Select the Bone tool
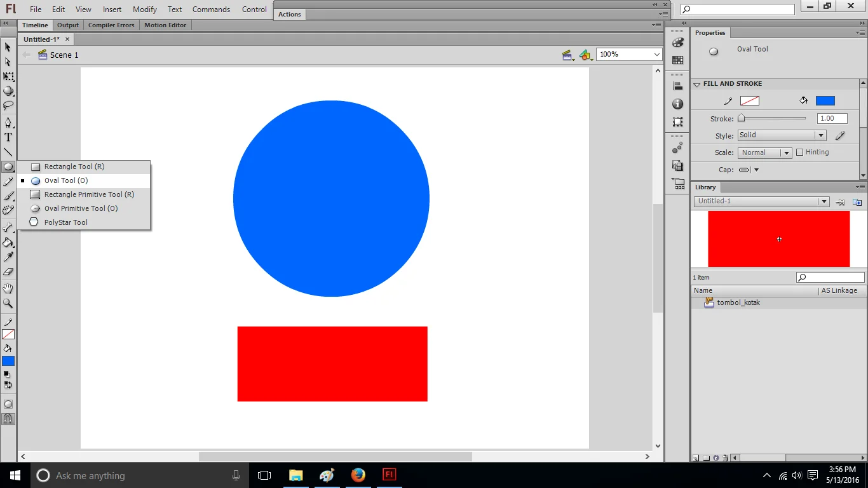Viewport: 868px width, 488px height. click(x=8, y=227)
